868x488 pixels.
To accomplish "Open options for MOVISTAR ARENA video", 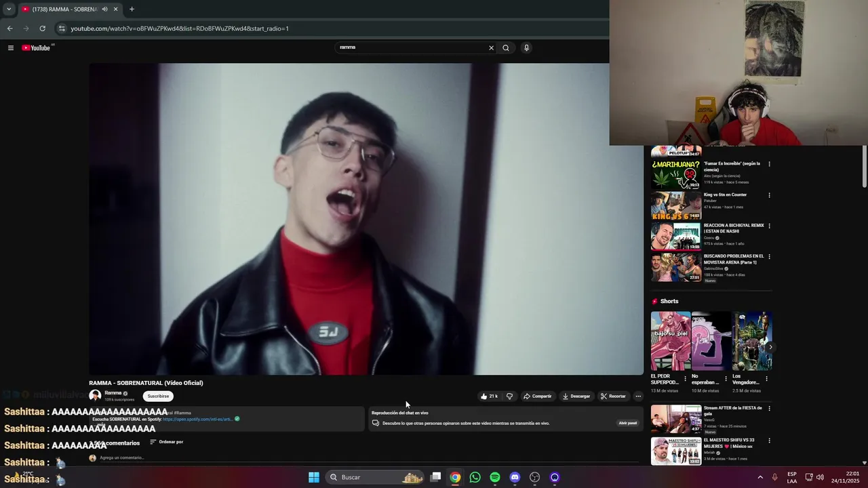I will [769, 257].
